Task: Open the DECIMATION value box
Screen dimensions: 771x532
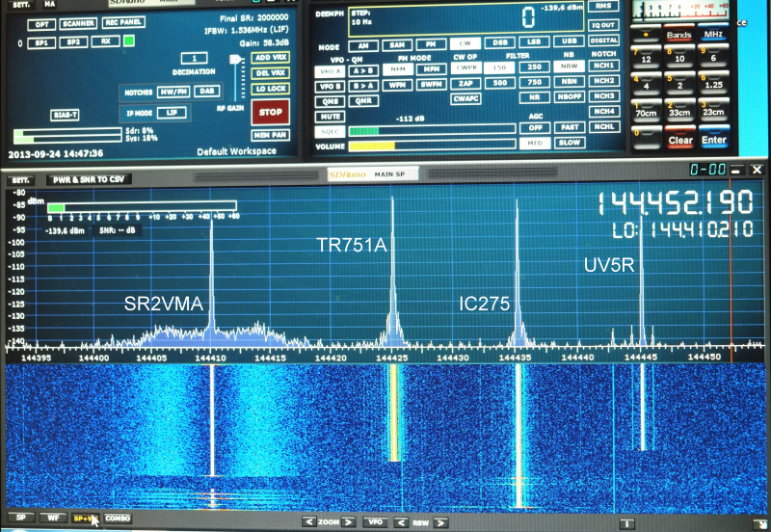Action: click(x=194, y=59)
